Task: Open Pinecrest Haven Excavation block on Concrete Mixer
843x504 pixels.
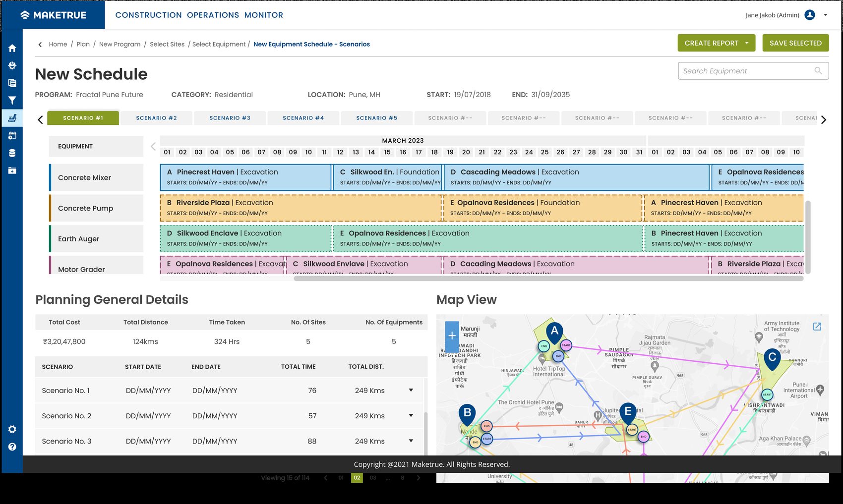Action: (x=245, y=177)
